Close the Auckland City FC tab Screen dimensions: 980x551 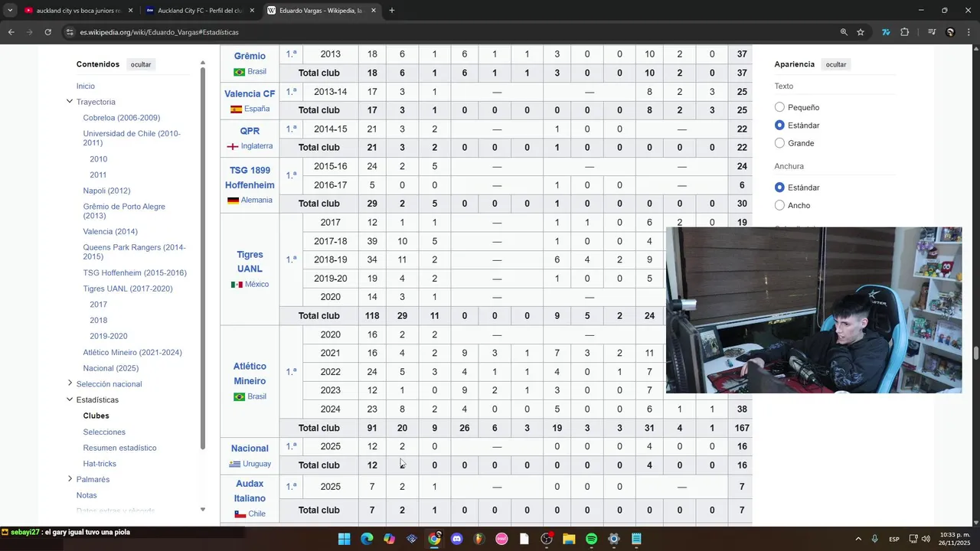253,11
